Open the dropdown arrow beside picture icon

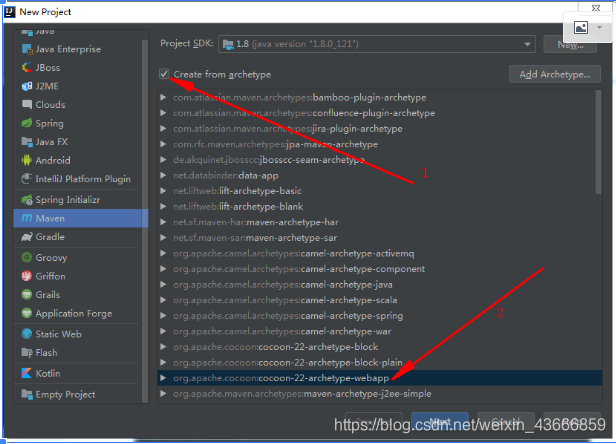[x=599, y=28]
